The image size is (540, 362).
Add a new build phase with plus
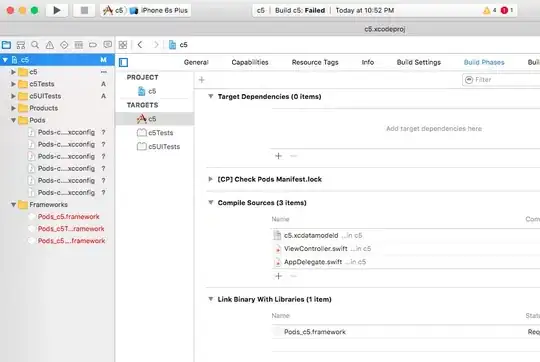tap(201, 80)
